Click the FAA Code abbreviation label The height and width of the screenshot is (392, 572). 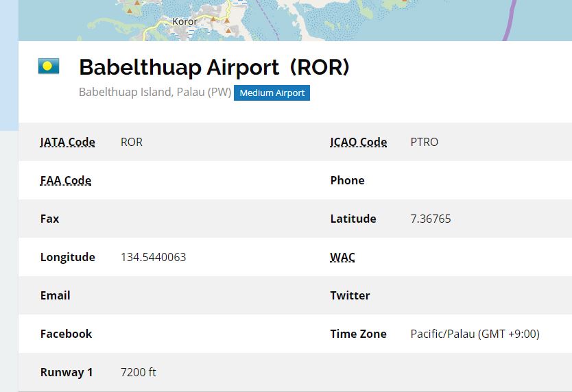click(66, 180)
